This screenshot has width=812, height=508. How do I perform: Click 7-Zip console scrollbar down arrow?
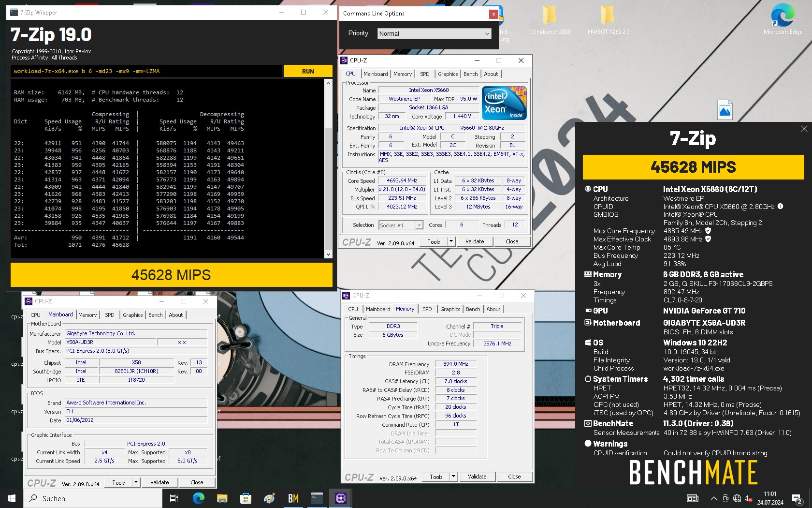[329, 254]
